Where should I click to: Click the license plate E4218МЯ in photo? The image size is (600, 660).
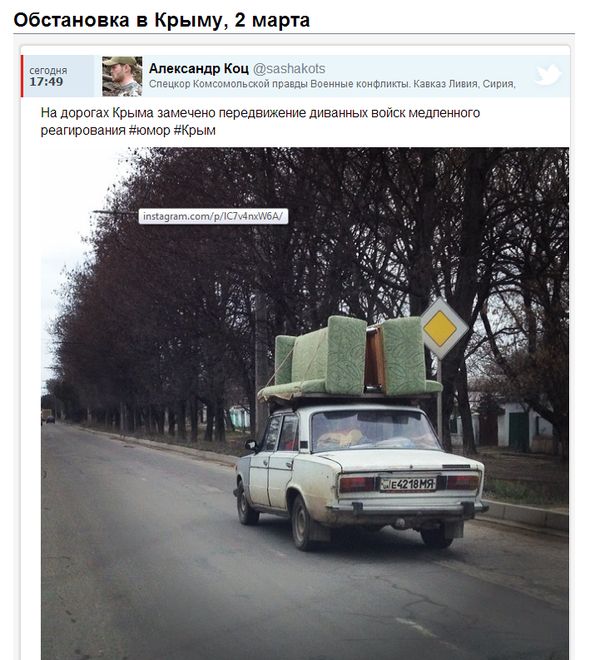(x=408, y=484)
